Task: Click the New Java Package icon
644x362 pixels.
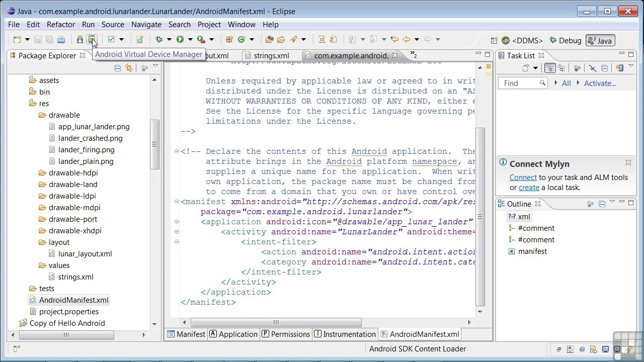Action: [x=229, y=39]
